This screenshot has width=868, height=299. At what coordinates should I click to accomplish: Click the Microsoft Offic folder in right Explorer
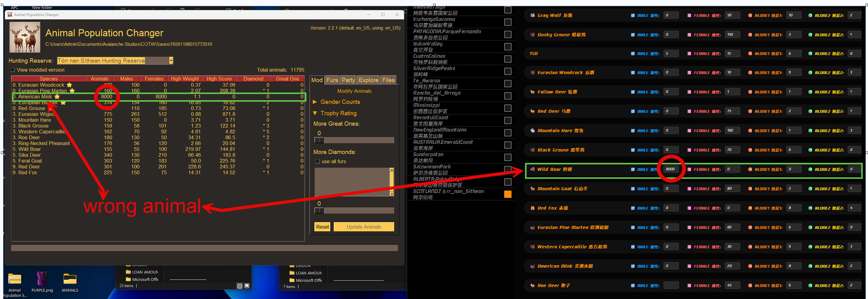click(306, 280)
